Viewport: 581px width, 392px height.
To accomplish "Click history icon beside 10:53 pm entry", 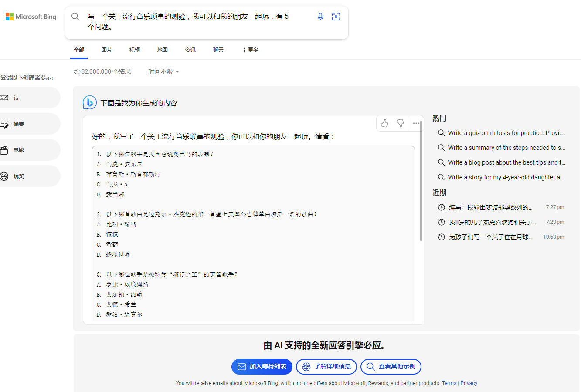I will coord(442,237).
